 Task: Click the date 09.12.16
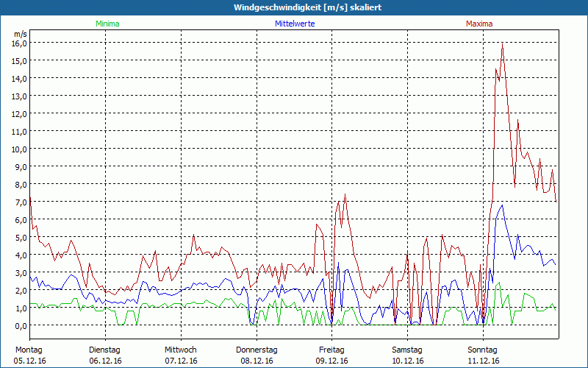coord(332,361)
